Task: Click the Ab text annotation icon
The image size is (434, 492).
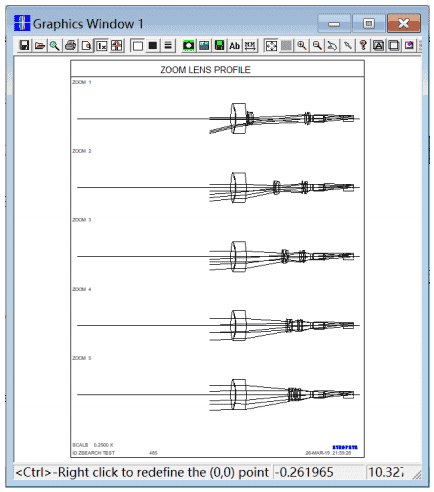Action: click(235, 46)
